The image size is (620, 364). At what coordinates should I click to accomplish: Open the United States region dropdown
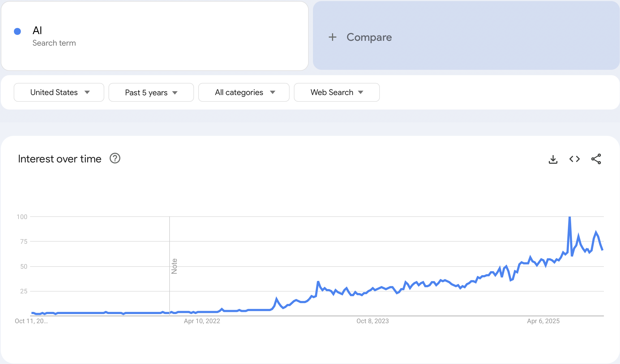59,92
